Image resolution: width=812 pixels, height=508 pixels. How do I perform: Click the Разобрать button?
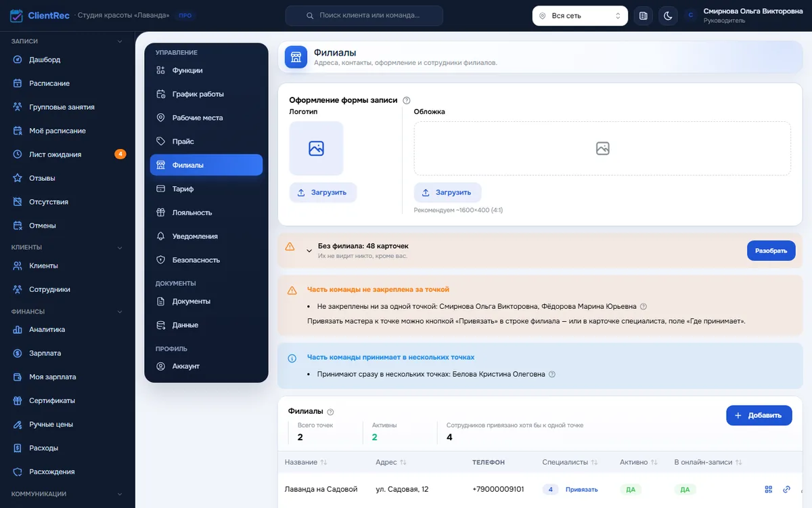(x=771, y=251)
